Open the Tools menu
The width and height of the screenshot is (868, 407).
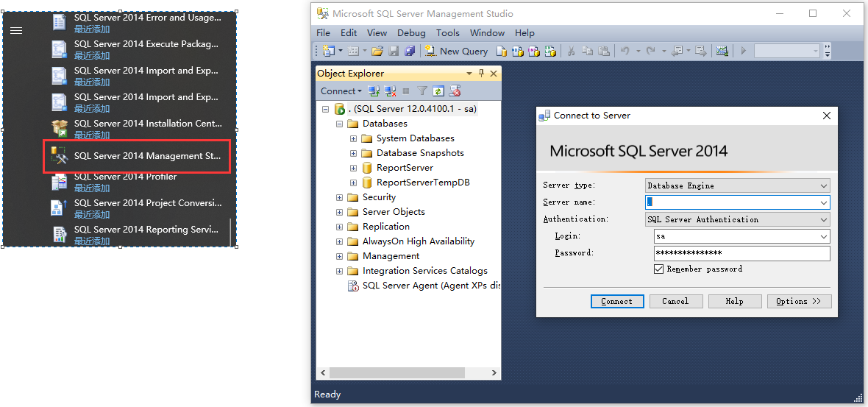click(448, 33)
